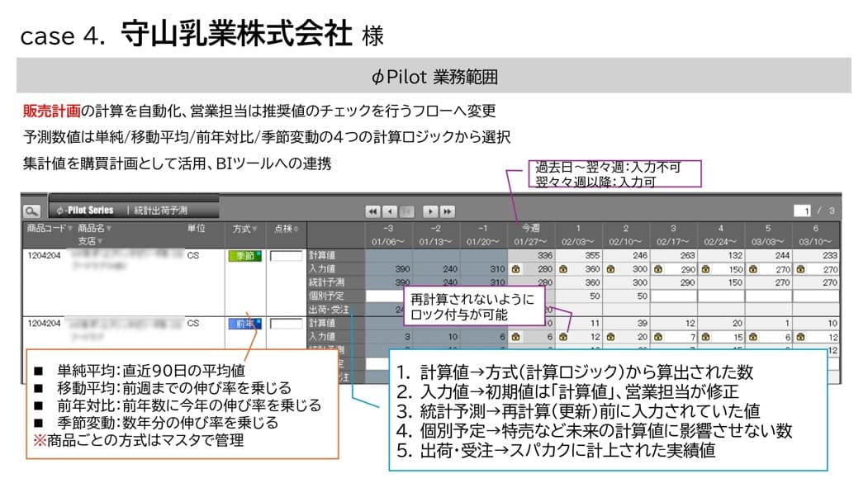Jump to first period with rewind icon
868x488 pixels.
point(373,211)
